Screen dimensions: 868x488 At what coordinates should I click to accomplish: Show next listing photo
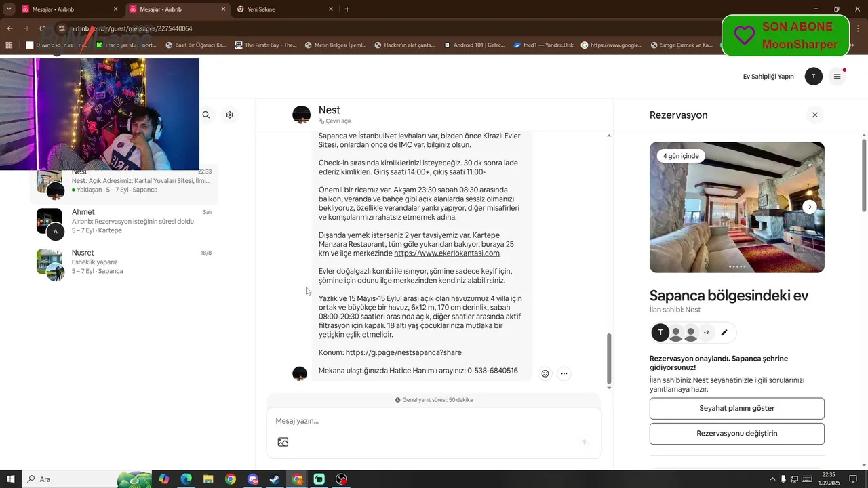coord(809,207)
